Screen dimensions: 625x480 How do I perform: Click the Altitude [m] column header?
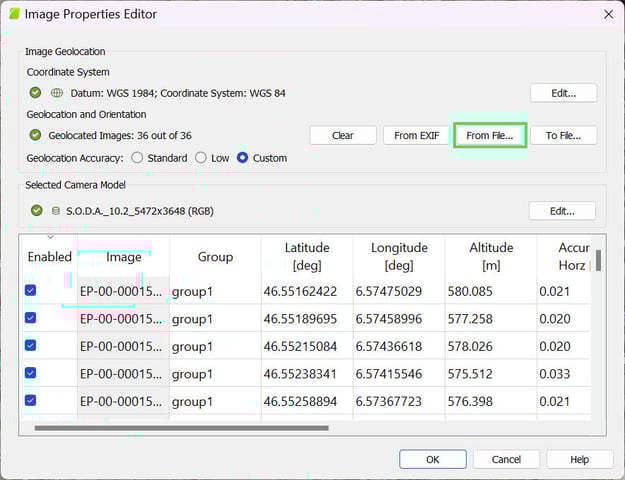(491, 257)
